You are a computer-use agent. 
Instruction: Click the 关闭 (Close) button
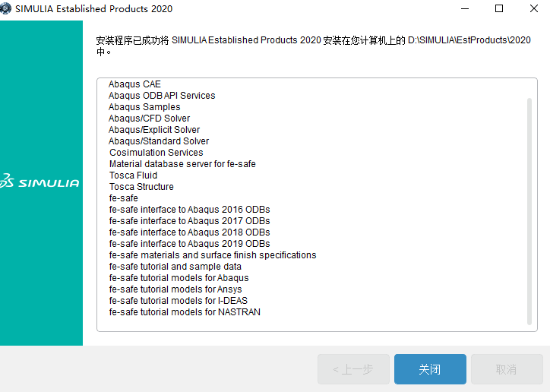(430, 369)
